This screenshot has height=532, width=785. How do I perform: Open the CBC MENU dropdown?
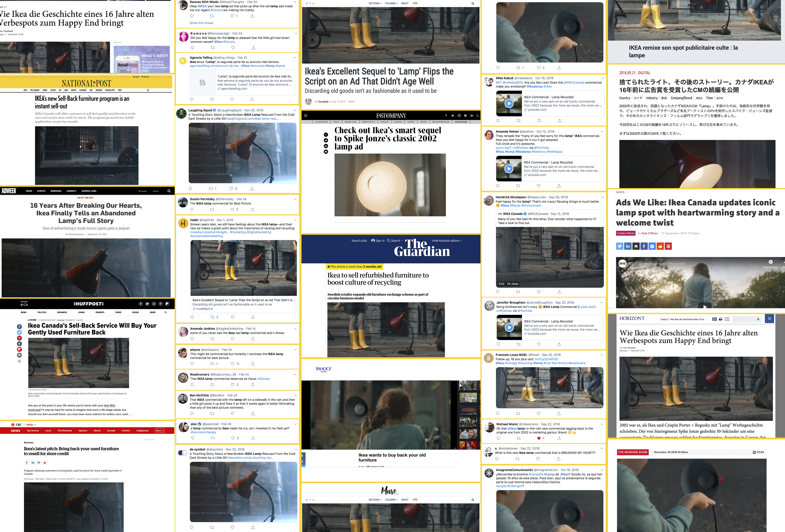(31, 425)
